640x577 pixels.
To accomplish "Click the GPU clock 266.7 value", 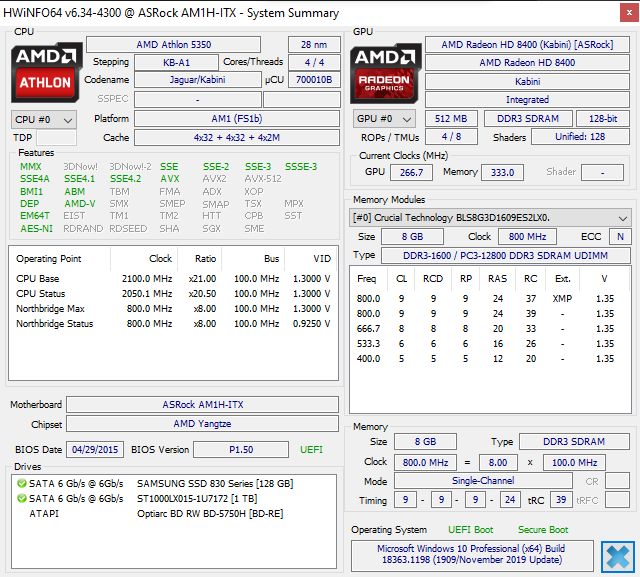I will 411,173.
